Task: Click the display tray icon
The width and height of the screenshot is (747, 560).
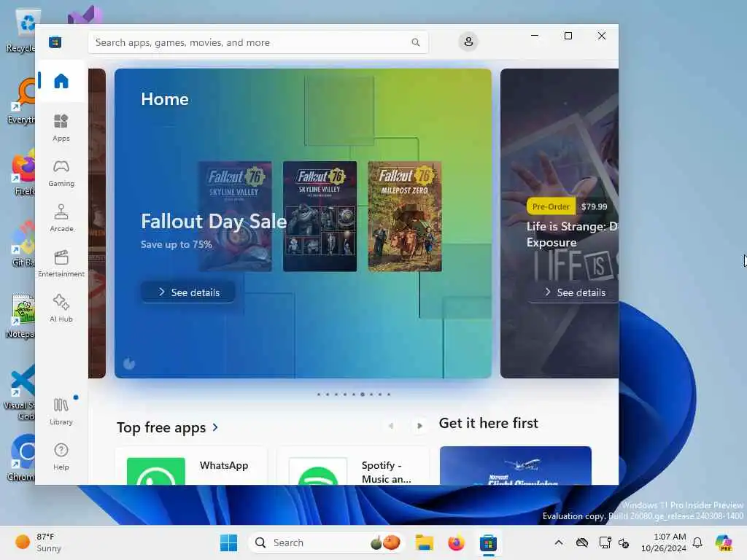Action: (605, 542)
